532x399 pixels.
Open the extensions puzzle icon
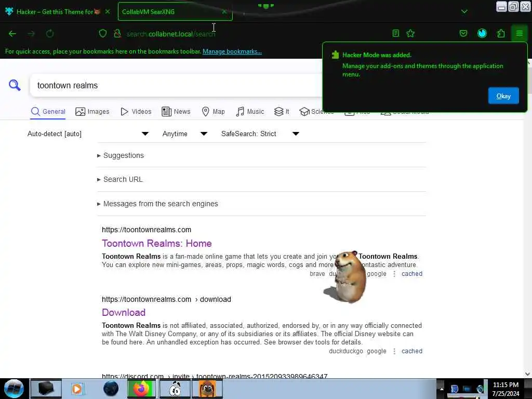(x=501, y=33)
